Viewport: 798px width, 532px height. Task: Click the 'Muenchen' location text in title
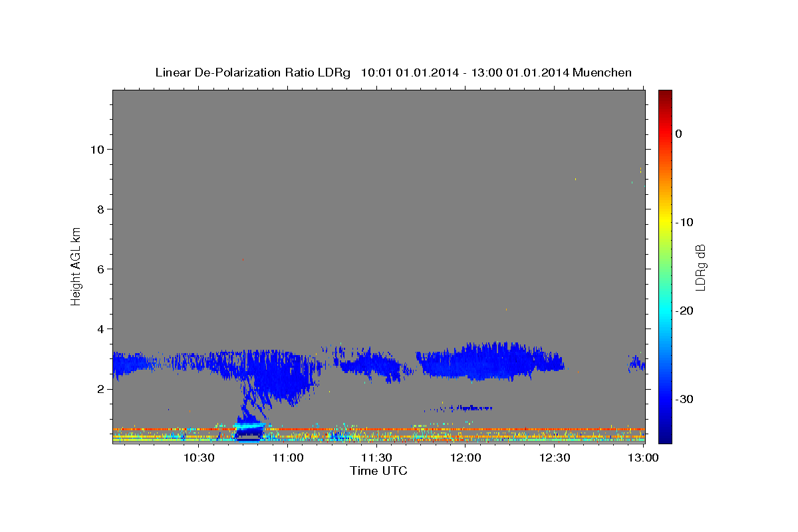(602, 72)
